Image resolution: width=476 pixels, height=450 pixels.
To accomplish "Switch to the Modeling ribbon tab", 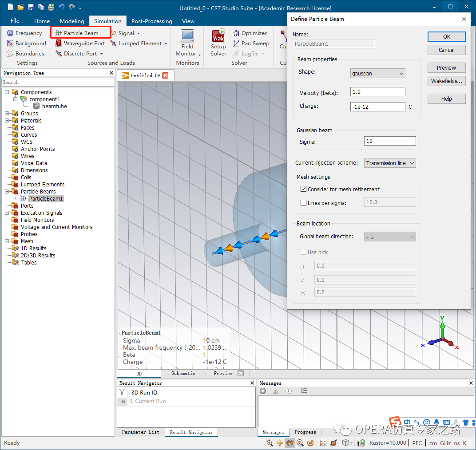I will (72, 21).
